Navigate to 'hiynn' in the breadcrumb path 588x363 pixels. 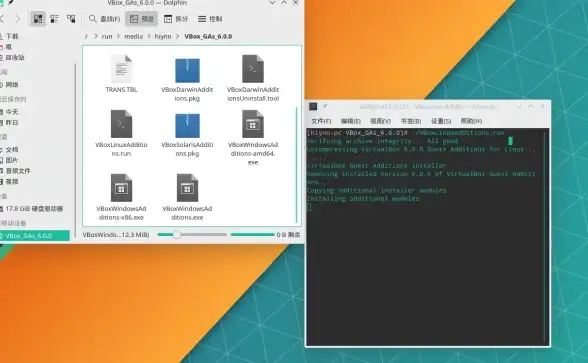point(163,36)
